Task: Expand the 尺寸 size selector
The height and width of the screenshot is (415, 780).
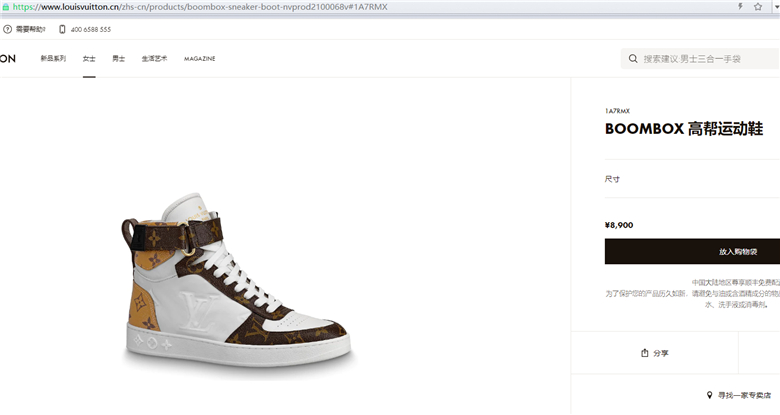Action: [x=692, y=179]
